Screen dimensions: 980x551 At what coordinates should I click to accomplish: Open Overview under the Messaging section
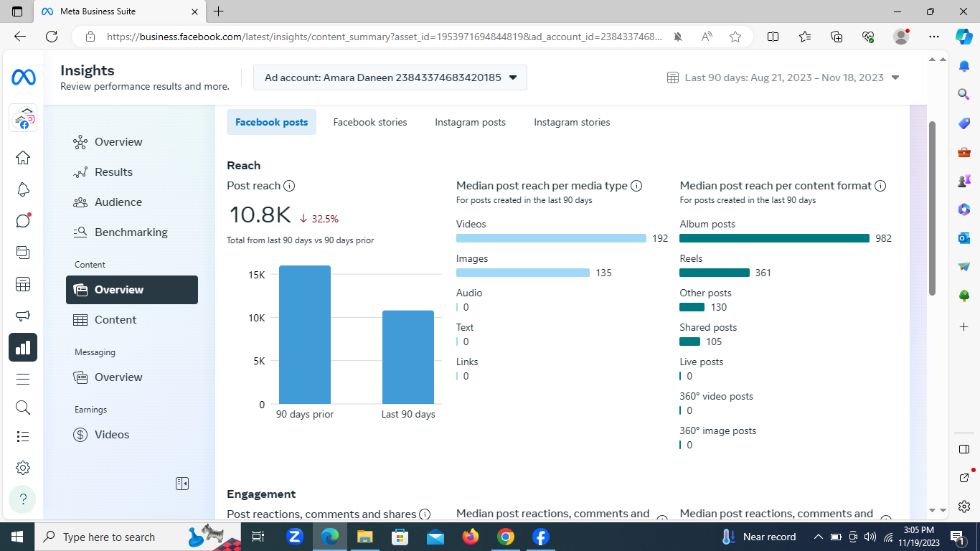(x=132, y=377)
